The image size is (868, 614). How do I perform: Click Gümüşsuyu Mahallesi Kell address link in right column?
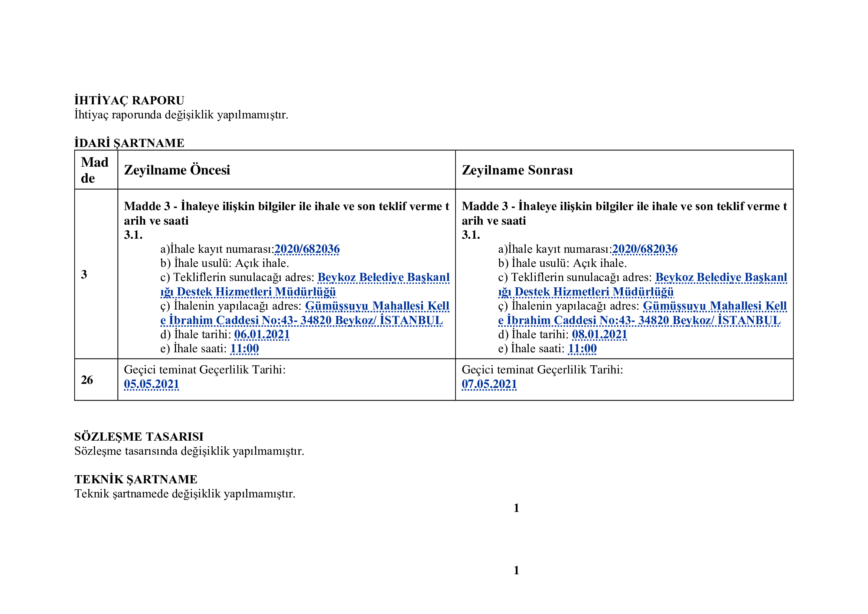[x=715, y=306]
